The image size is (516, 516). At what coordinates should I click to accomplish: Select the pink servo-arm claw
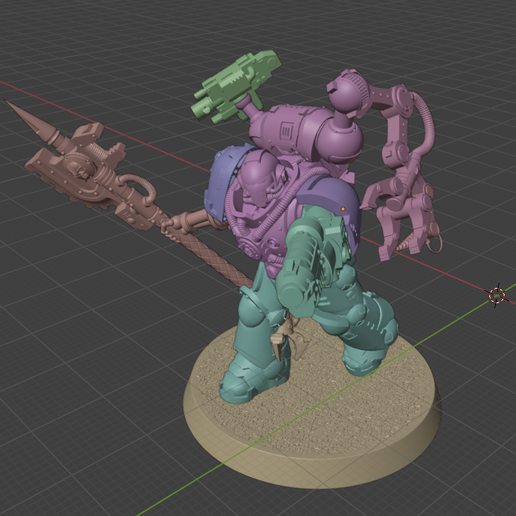click(x=397, y=218)
